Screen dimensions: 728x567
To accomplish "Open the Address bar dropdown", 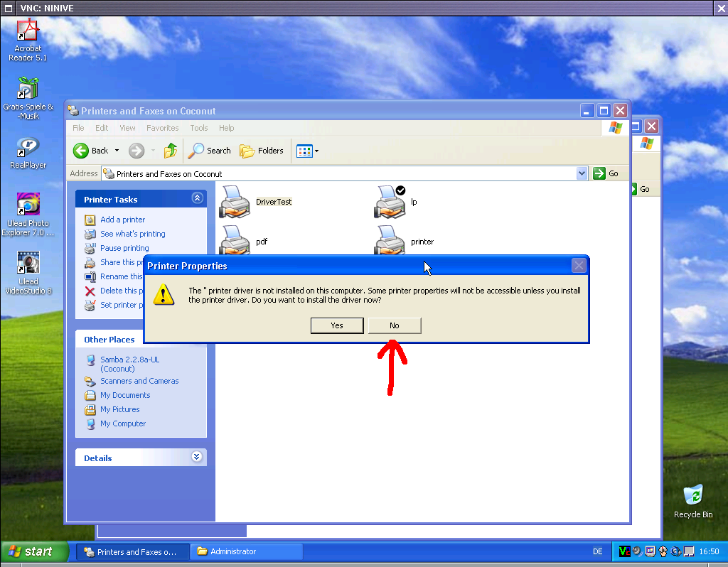I will click(x=582, y=173).
